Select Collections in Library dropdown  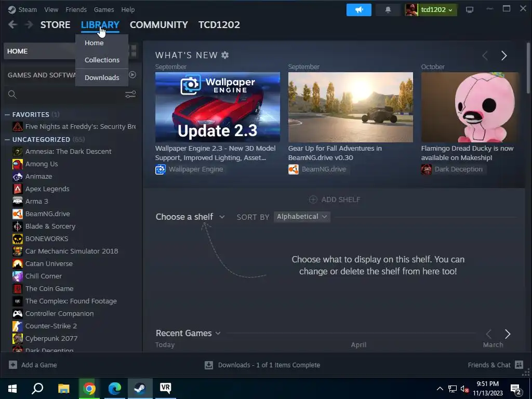click(102, 60)
